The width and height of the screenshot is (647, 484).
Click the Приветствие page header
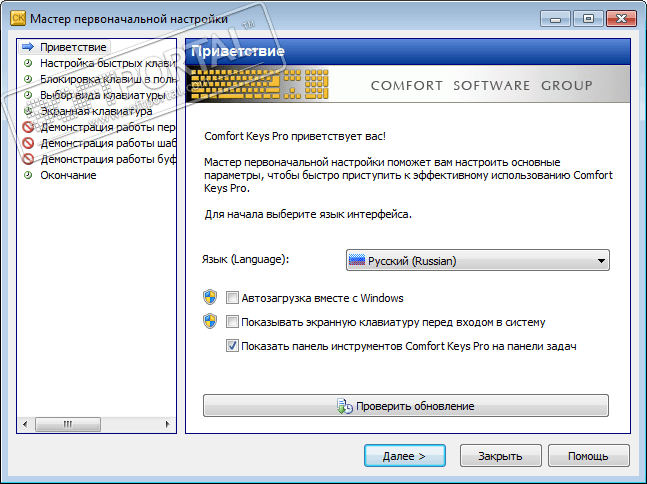point(238,51)
